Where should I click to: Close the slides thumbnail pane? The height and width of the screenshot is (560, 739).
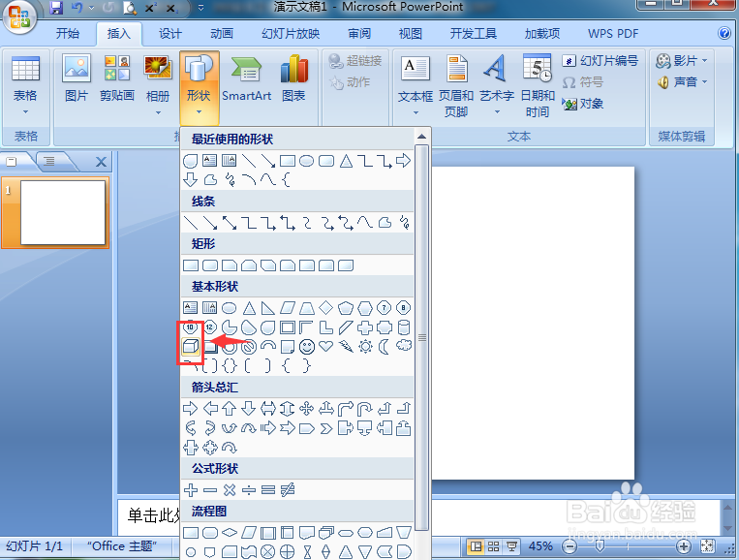101,162
